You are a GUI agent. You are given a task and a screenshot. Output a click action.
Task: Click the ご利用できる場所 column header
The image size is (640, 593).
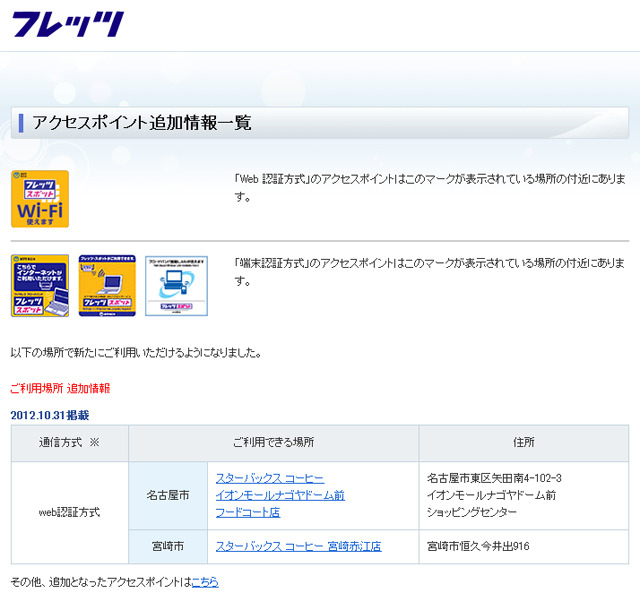(273, 442)
